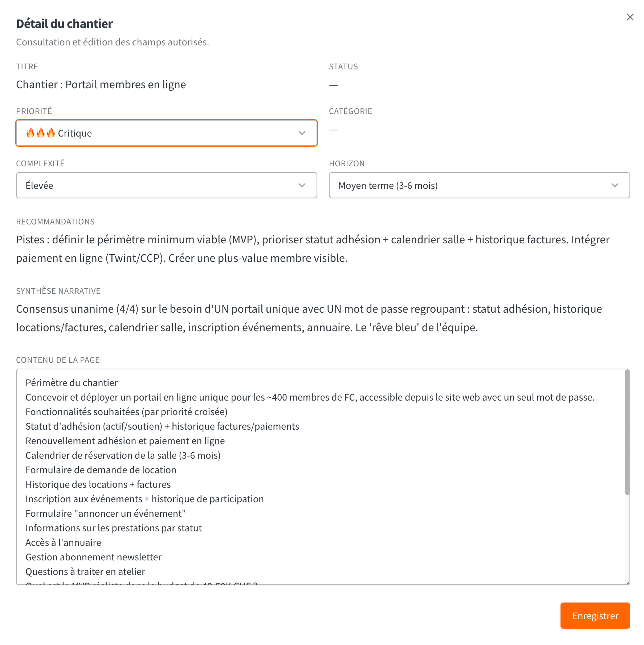The width and height of the screenshot is (644, 645).
Task: Open the Horizon dropdown showing Moyen terme
Action: (x=479, y=185)
